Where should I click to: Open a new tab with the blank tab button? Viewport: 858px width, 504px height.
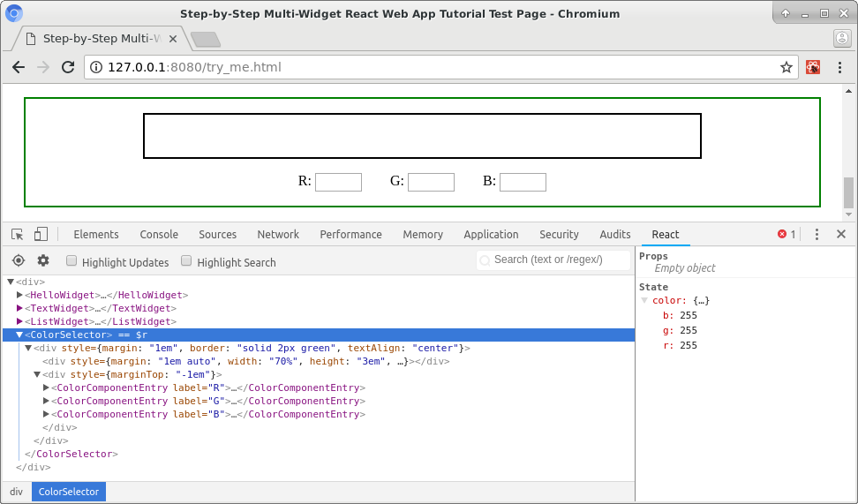point(206,40)
